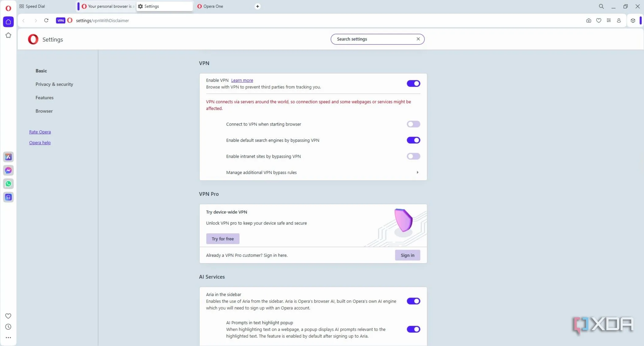Open the Extensions cube icon
The image size is (644, 346).
pos(633,21)
